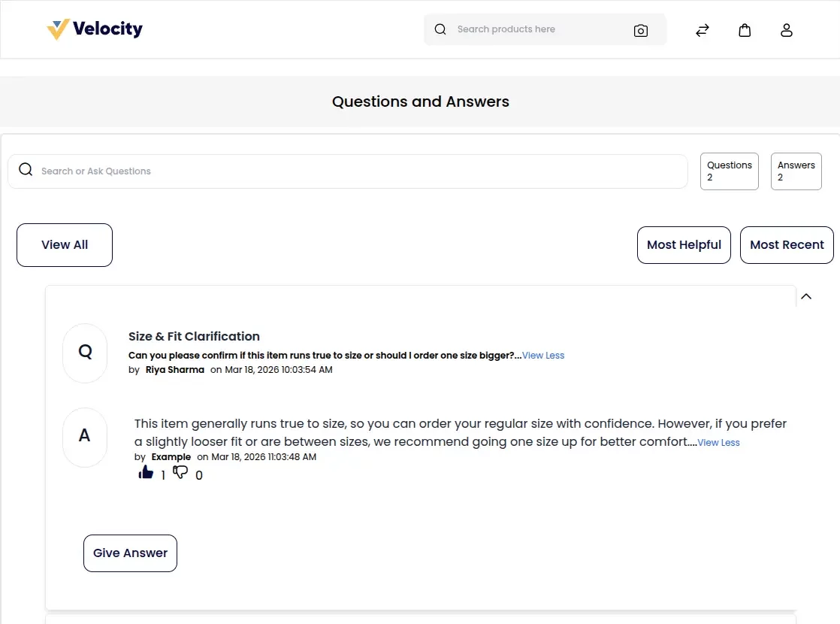Image resolution: width=840 pixels, height=624 pixels.
Task: Focus the Search products here field
Action: [x=541, y=29]
